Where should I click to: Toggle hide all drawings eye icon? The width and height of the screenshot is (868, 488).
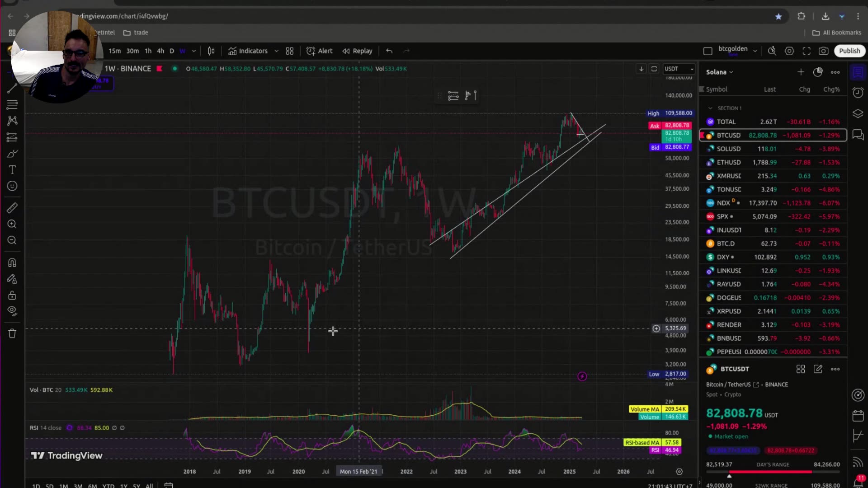click(x=12, y=310)
